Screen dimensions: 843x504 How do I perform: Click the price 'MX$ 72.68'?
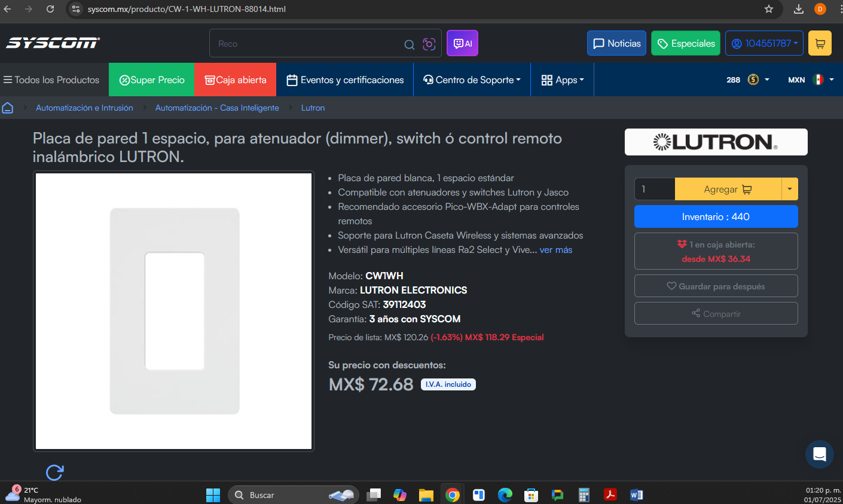pos(371,384)
